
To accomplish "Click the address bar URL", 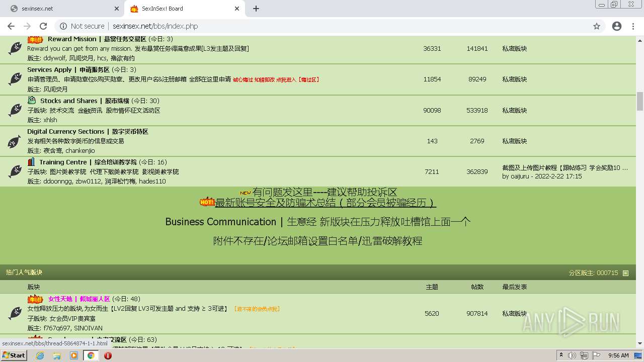I will coord(155,26).
